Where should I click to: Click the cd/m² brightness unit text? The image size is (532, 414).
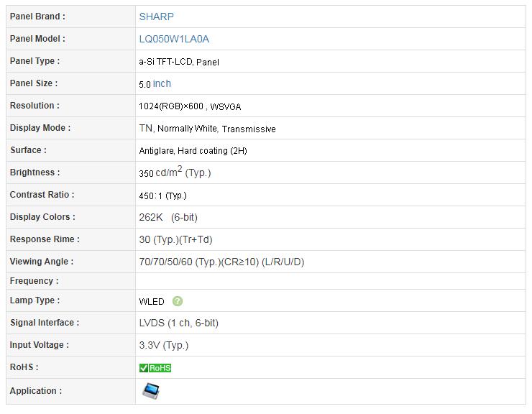tap(169, 172)
